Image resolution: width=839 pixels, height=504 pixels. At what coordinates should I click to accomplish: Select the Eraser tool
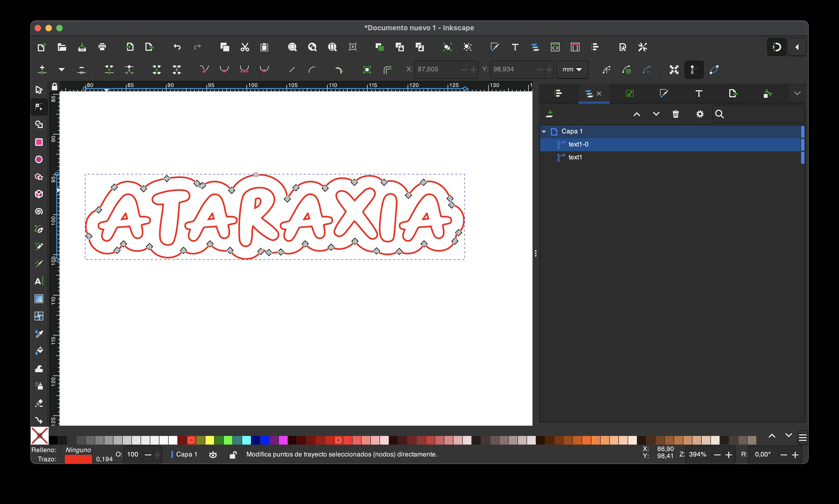click(x=39, y=403)
